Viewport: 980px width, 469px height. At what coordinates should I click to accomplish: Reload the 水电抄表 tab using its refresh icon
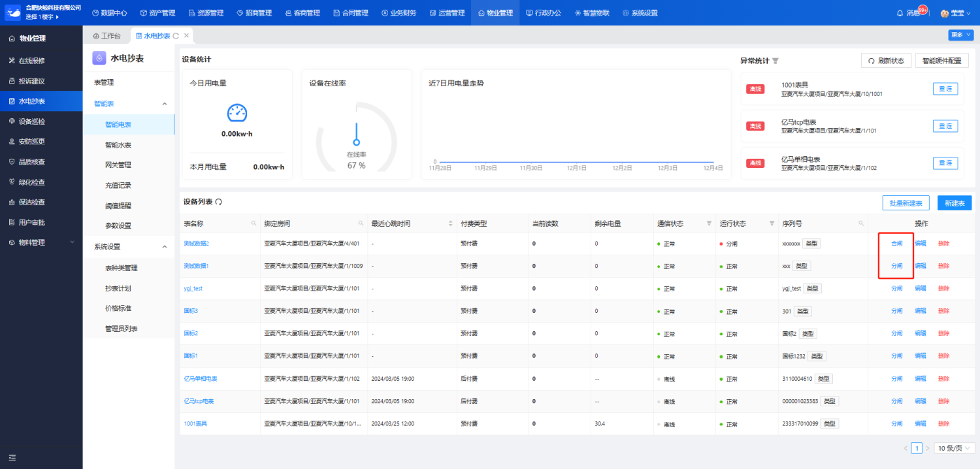pyautogui.click(x=176, y=36)
